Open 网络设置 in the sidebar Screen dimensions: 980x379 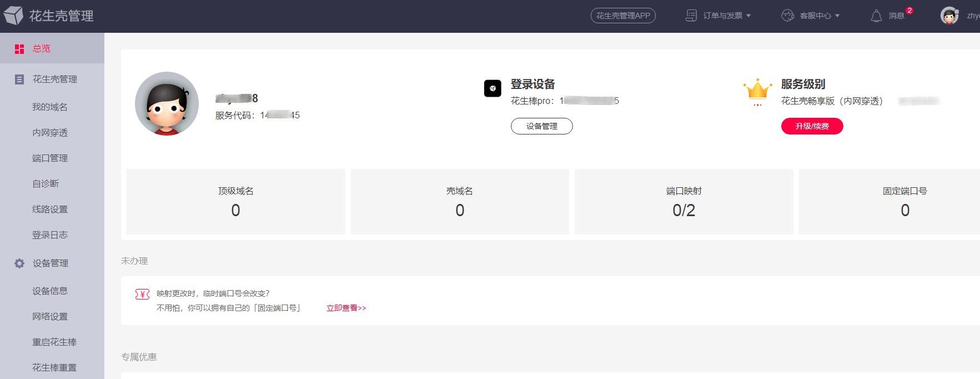(x=50, y=316)
